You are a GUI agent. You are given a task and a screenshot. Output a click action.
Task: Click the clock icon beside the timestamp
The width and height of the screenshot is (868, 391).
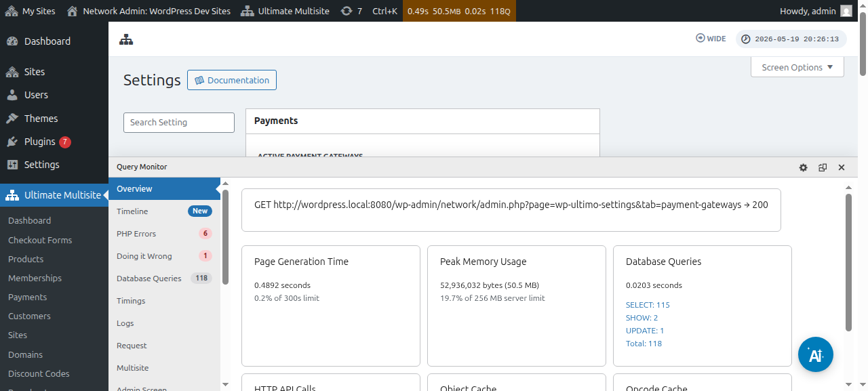coord(746,39)
